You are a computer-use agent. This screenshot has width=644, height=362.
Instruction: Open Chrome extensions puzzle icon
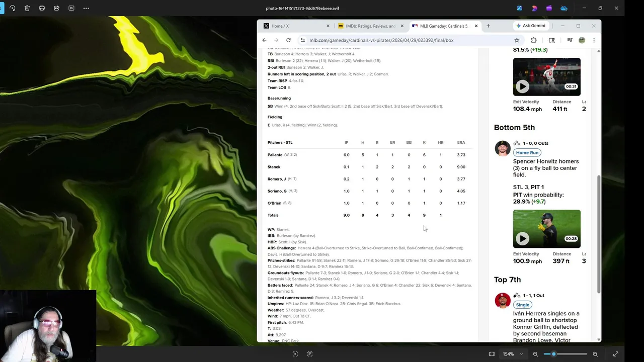coord(534,40)
